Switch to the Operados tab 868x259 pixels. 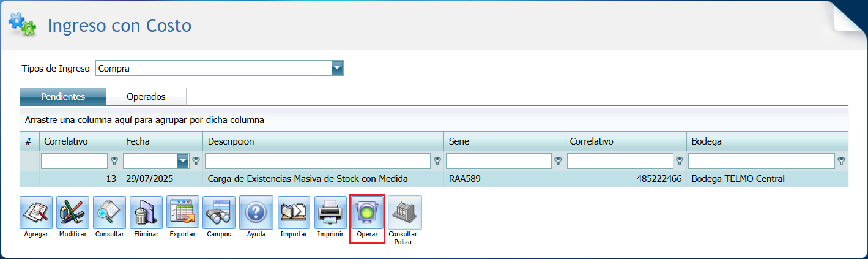146,97
